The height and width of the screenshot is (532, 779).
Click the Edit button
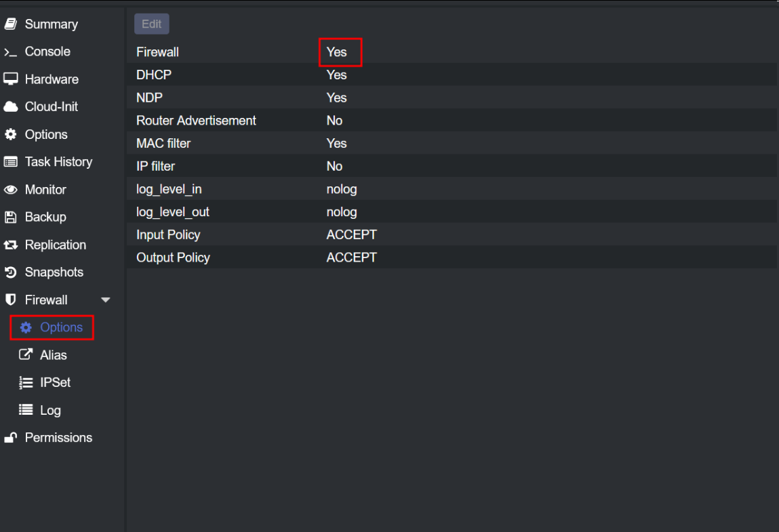pos(151,24)
